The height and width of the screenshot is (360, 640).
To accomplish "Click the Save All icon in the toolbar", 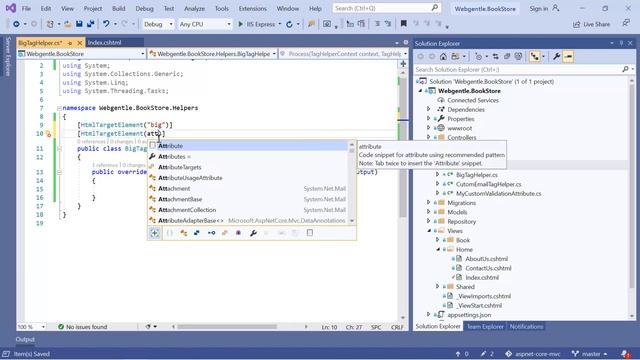I will [x=90, y=24].
